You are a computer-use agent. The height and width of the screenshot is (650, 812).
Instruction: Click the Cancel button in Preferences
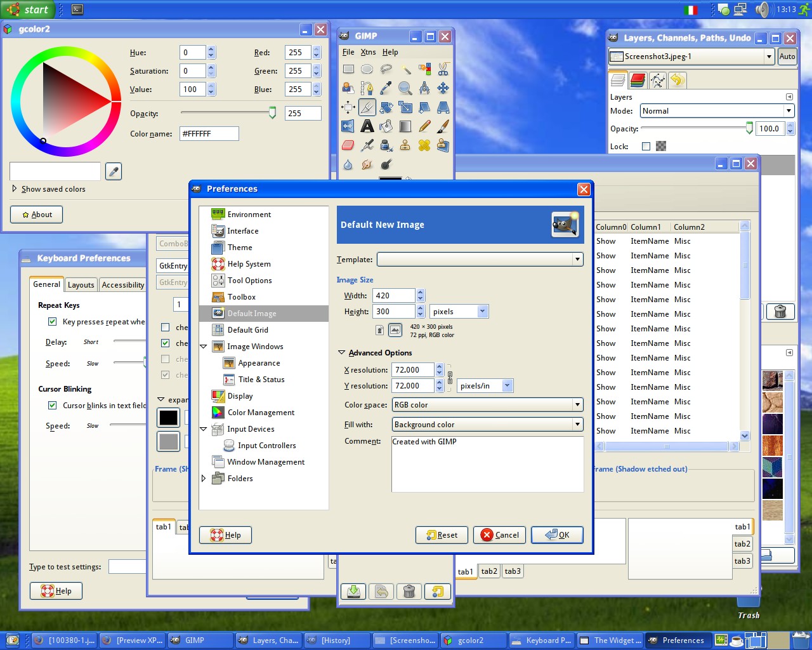point(499,535)
